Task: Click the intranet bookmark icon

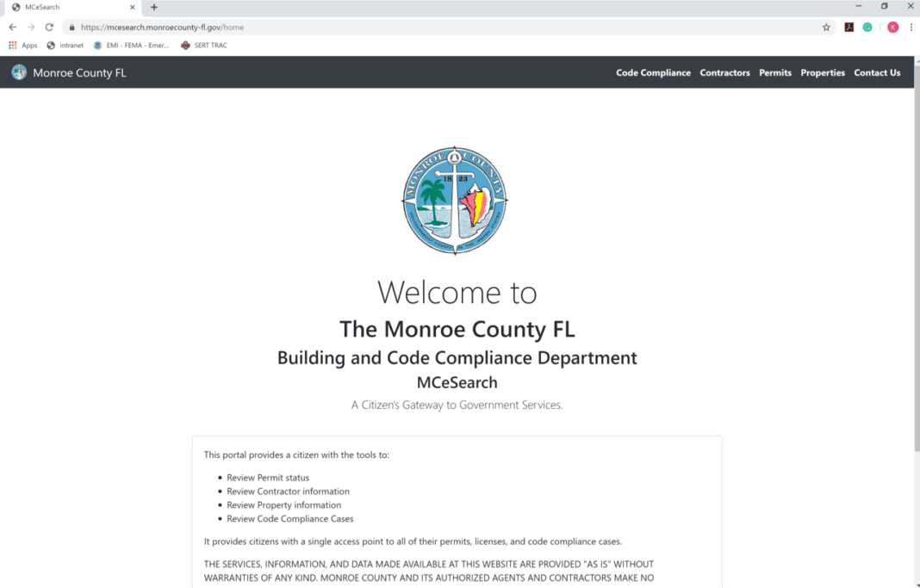Action: [50, 45]
